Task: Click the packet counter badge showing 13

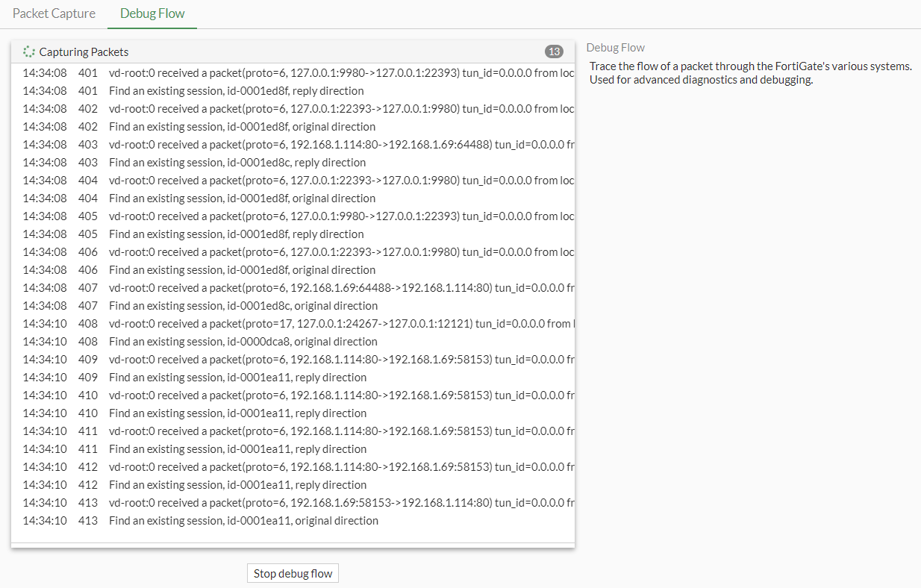Action: (x=554, y=51)
